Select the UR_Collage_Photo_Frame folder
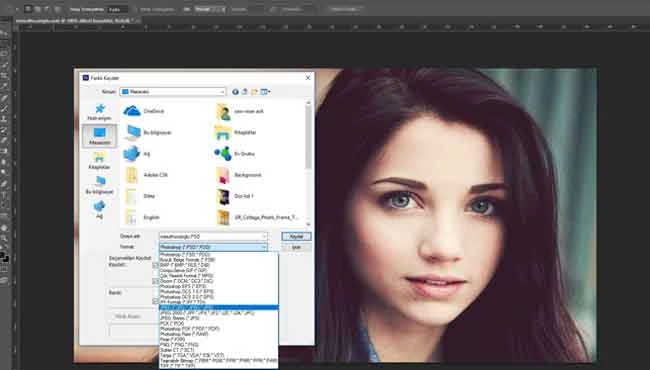This screenshot has width=650, height=370. pyautogui.click(x=257, y=217)
